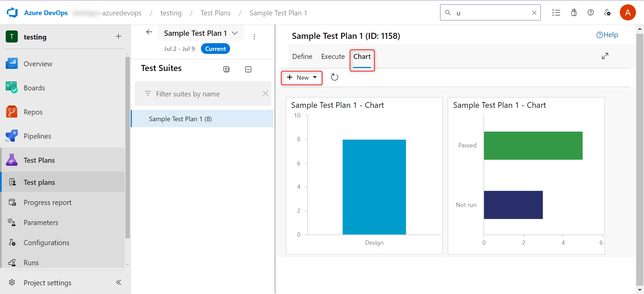The image size is (644, 294).
Task: Expand the Sample Test Plan 1 selector chevron
Action: pyautogui.click(x=235, y=33)
